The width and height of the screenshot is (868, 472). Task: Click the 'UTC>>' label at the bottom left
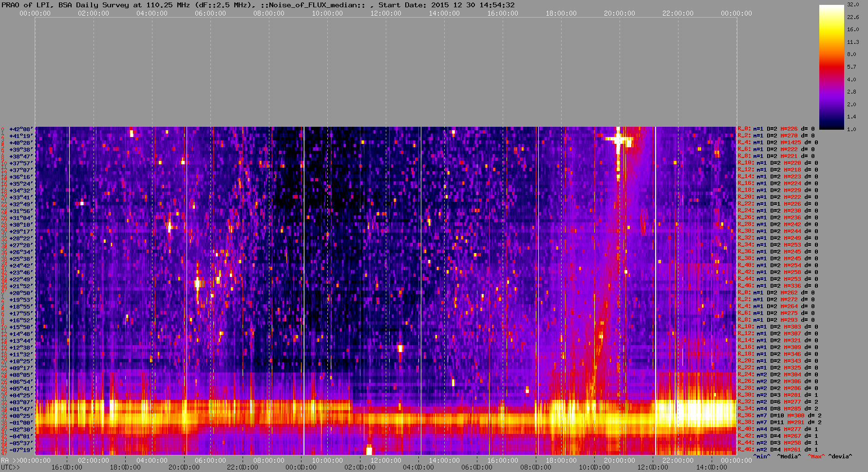click(x=11, y=468)
